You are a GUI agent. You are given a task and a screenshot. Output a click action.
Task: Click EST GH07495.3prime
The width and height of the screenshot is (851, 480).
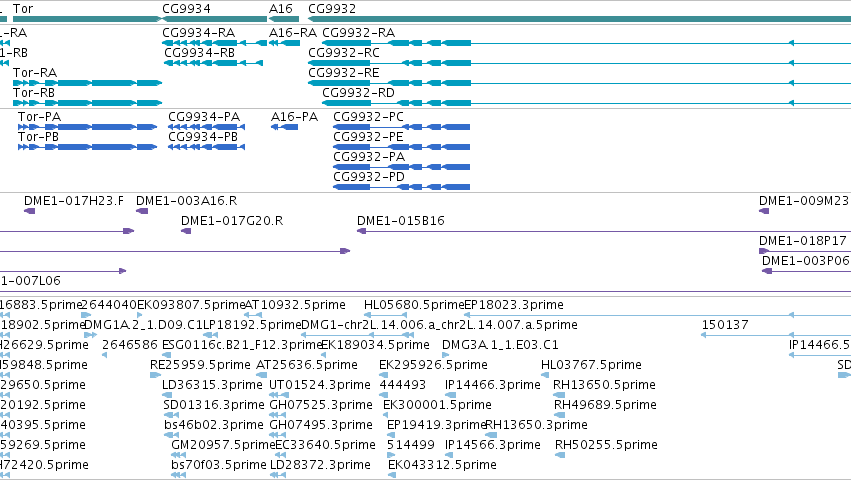321,426
